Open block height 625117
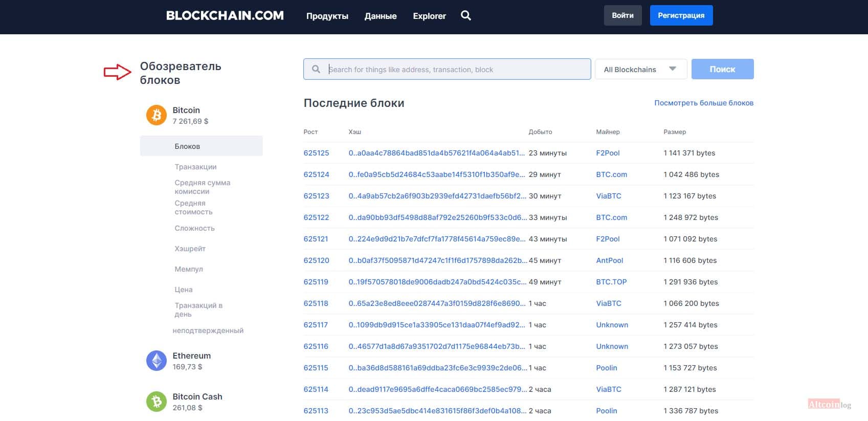Viewport: 868px width, 421px height. 316,325
